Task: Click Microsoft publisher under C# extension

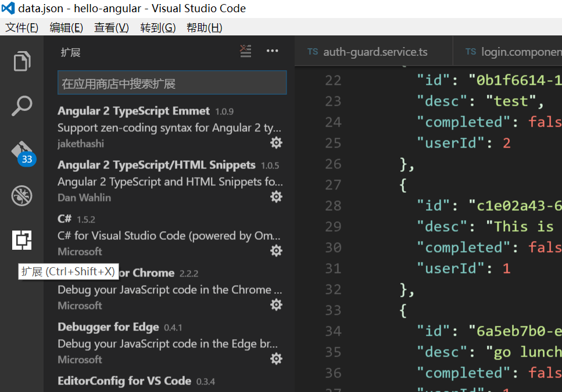Action: point(80,251)
